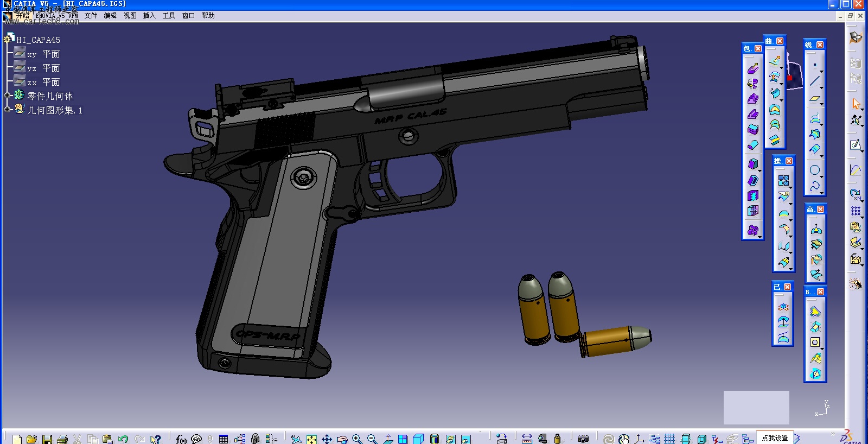
Task: Click the Fly mode airplane icon
Action: click(296, 439)
